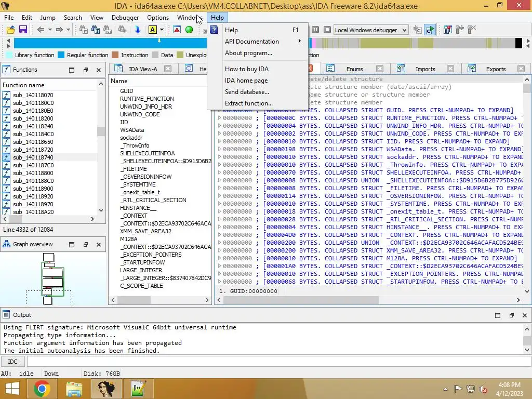Click the IDC command input field
The height and width of the screenshot is (399, 532).
(278, 362)
